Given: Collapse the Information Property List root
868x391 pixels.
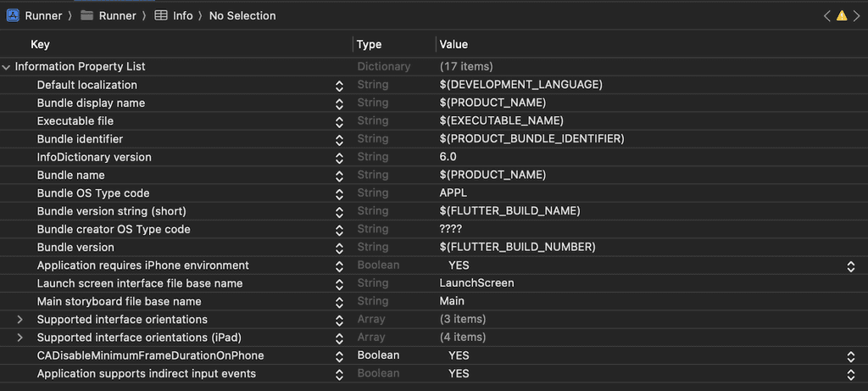Looking at the screenshot, I should coord(7,67).
